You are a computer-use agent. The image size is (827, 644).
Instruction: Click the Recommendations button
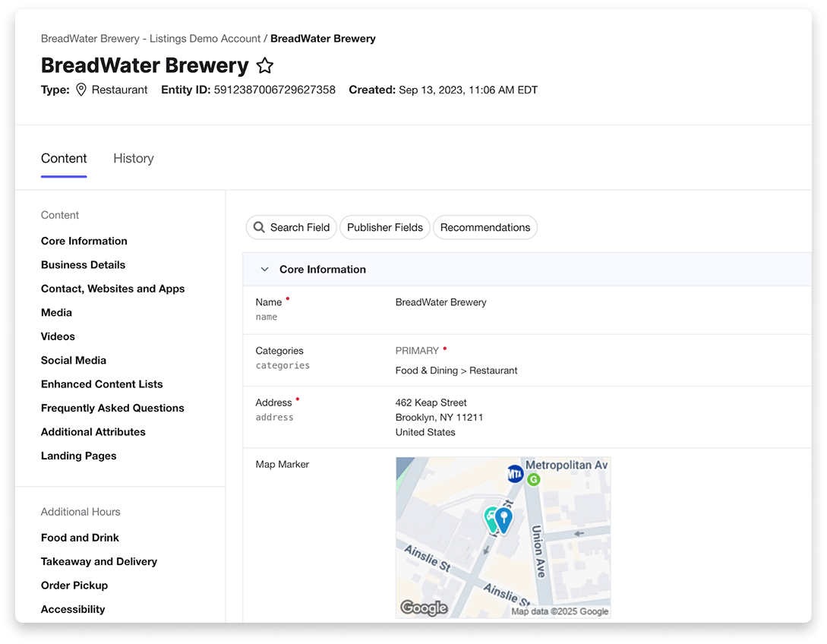[485, 227]
